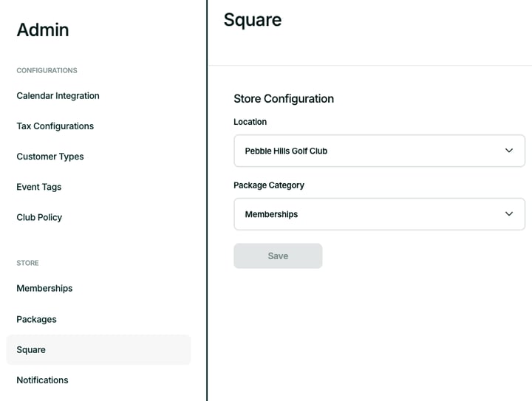This screenshot has height=401, width=532.
Task: Open Club Policy configuration
Action: [x=39, y=217]
